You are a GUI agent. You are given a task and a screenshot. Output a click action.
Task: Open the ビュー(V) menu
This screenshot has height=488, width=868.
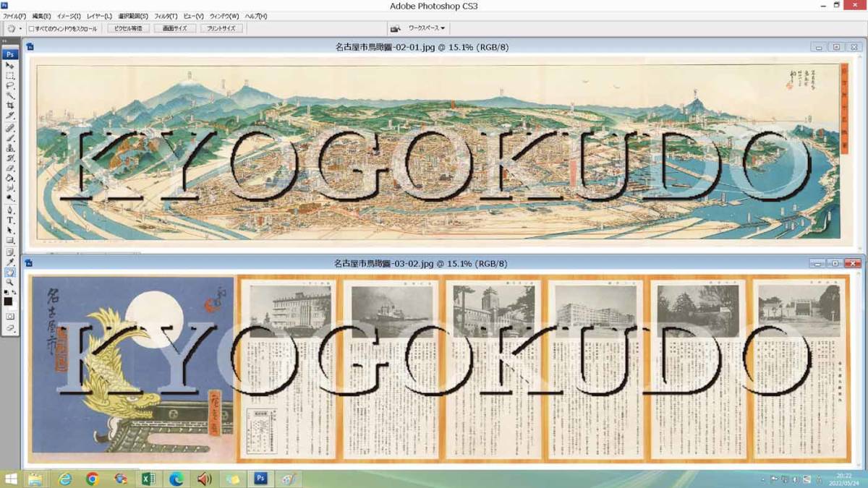193,16
